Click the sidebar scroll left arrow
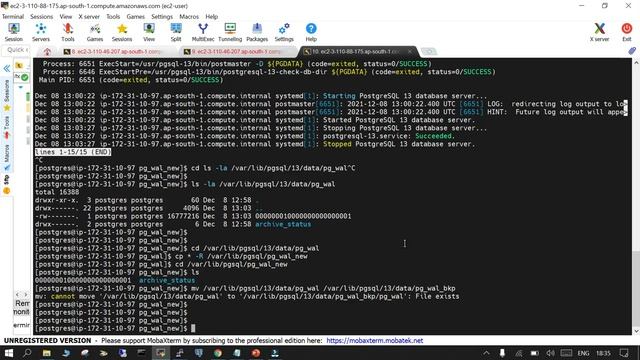 (17, 294)
